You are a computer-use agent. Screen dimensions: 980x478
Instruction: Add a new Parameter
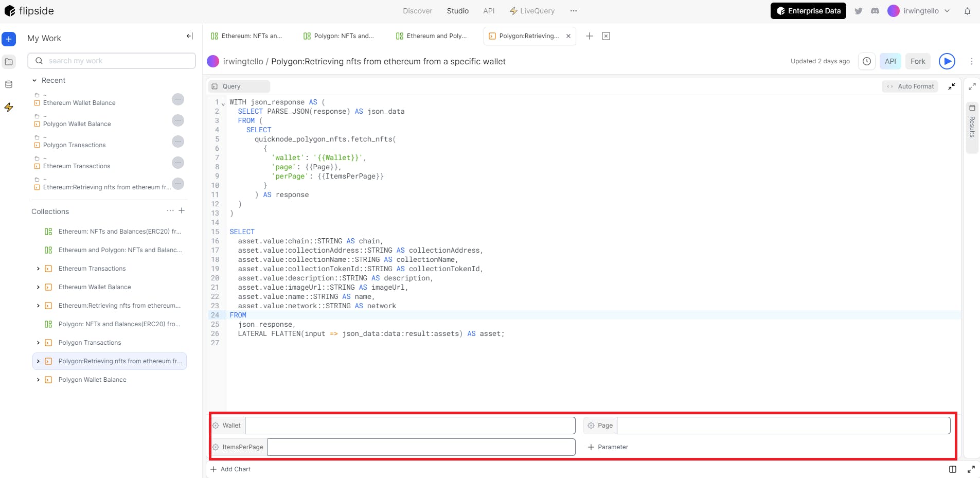coord(608,447)
